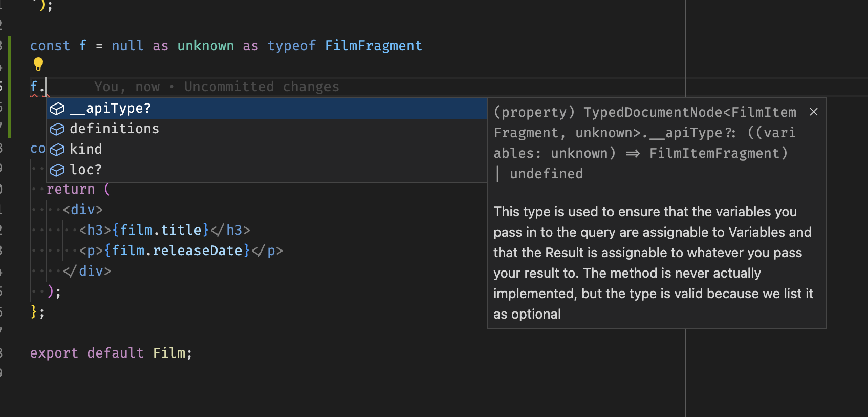Screen dimensions: 868x417
Task: Click the inline blame text 'Uncommitted changes'
Action: (x=261, y=87)
